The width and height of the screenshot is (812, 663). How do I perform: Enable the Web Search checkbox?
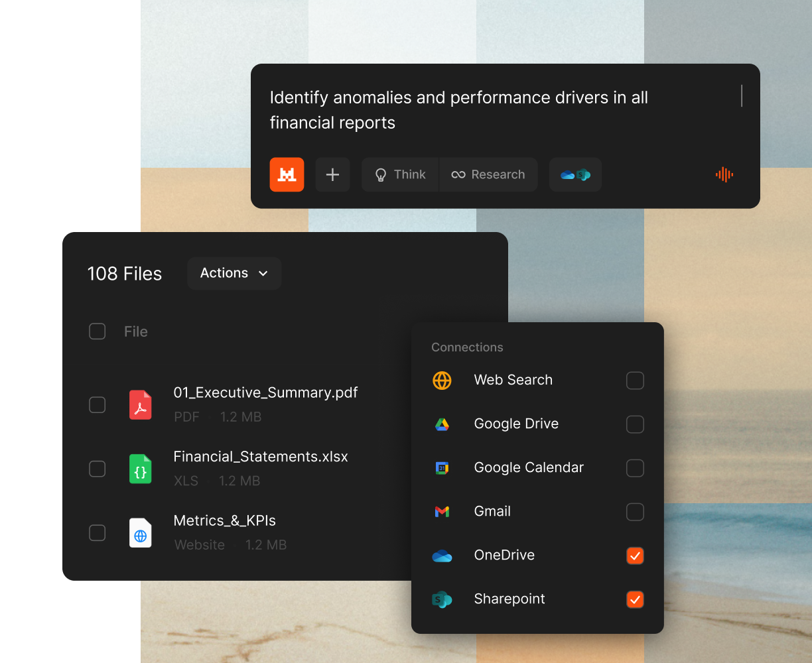click(x=635, y=381)
